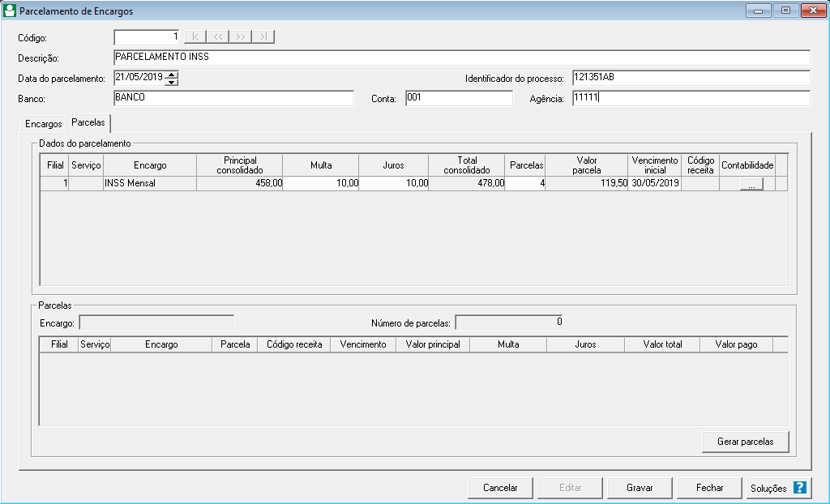
Task: Click the Vencimento inicial cell 30/05/2019
Action: (x=655, y=184)
